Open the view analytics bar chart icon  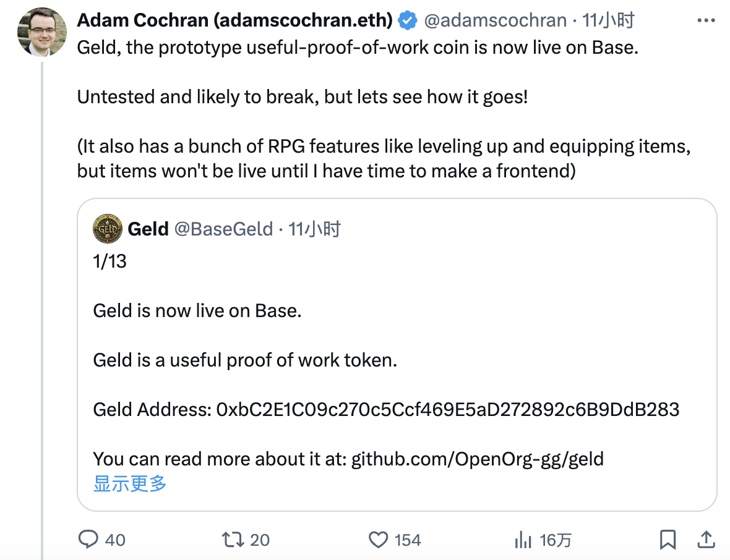pyautogui.click(x=524, y=540)
